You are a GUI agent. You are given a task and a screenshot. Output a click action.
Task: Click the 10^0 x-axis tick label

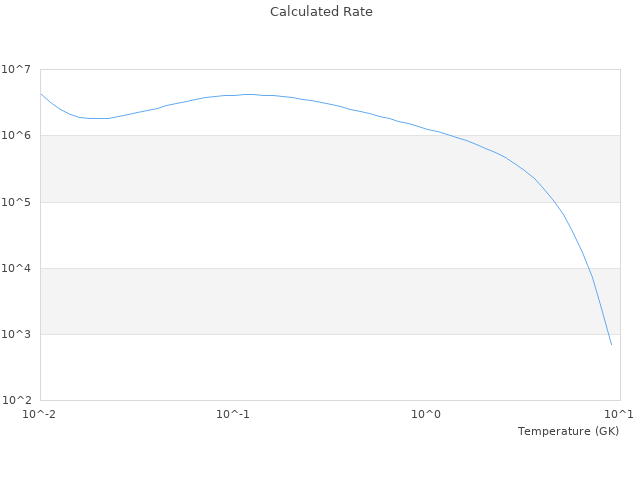(427, 414)
